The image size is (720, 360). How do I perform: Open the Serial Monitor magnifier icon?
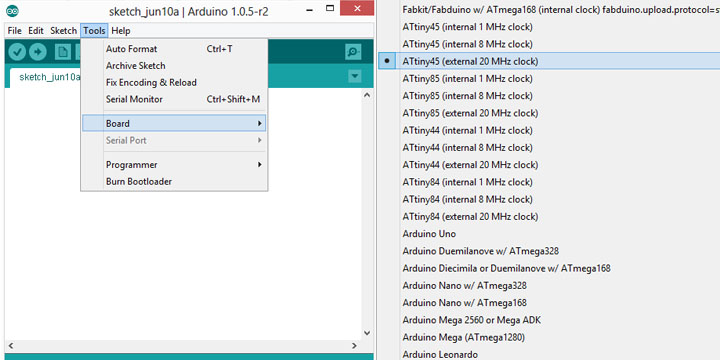353,52
